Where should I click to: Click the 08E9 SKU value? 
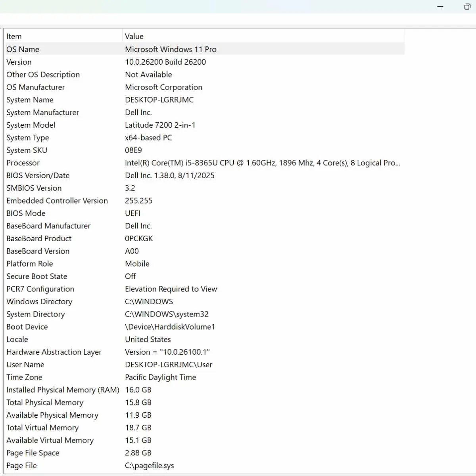tap(133, 150)
